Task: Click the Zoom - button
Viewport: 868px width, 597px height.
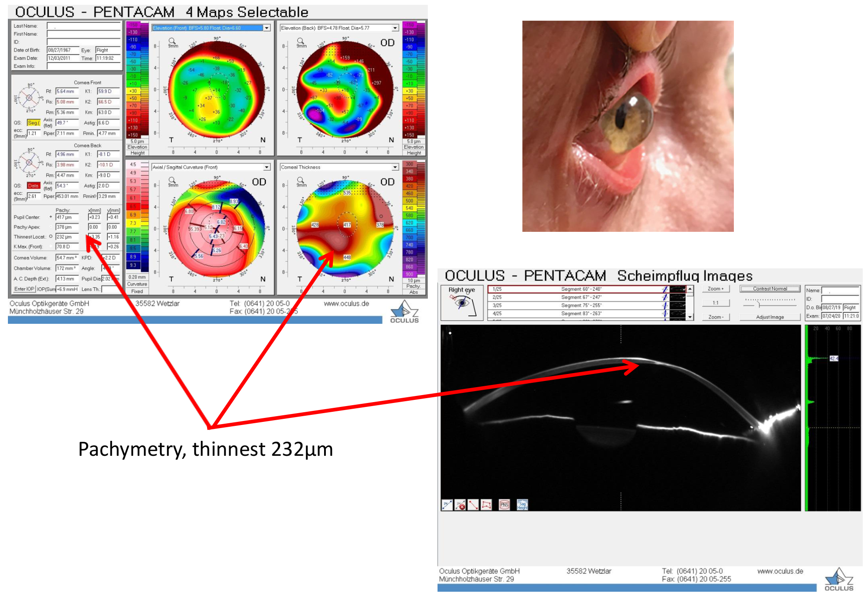Action: tap(715, 317)
